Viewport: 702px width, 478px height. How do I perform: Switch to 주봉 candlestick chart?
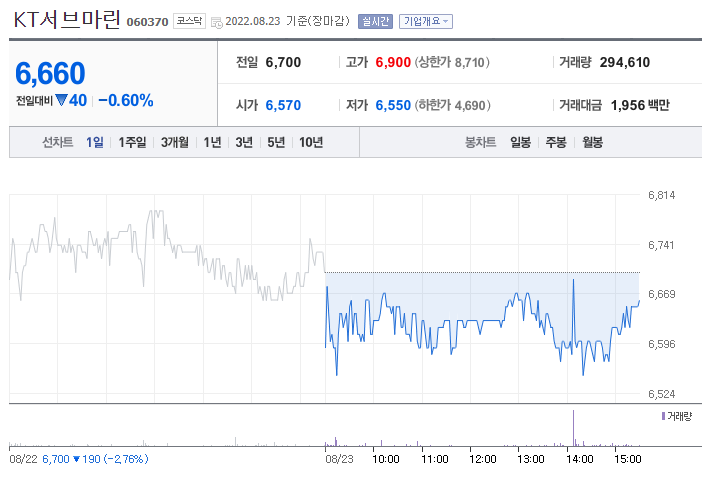(x=556, y=142)
